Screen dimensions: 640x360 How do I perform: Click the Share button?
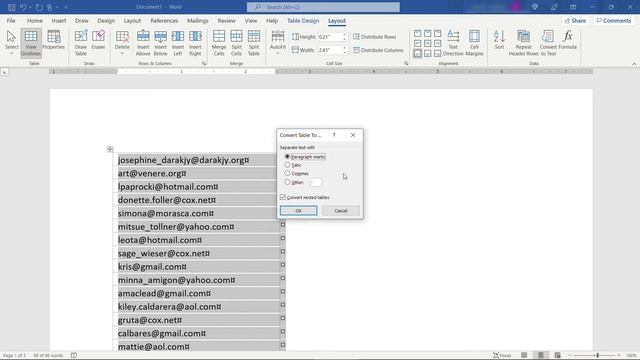(575, 20)
